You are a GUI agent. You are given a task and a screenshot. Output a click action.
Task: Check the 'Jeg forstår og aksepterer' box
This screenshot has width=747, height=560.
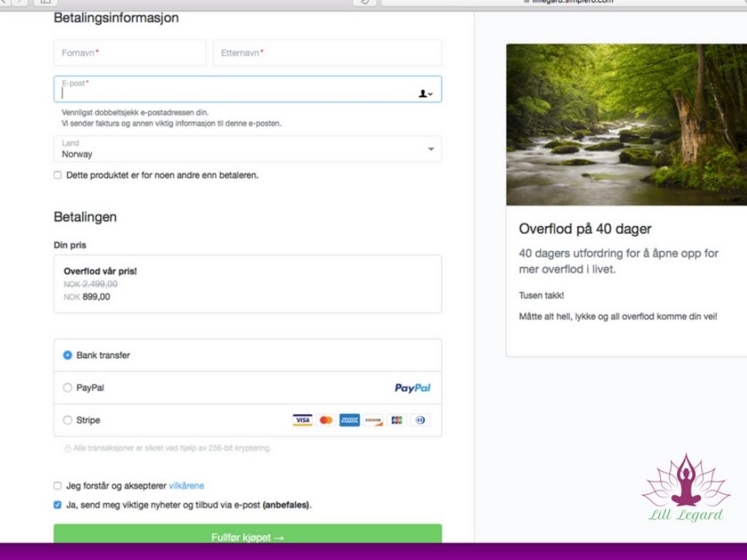click(58, 486)
